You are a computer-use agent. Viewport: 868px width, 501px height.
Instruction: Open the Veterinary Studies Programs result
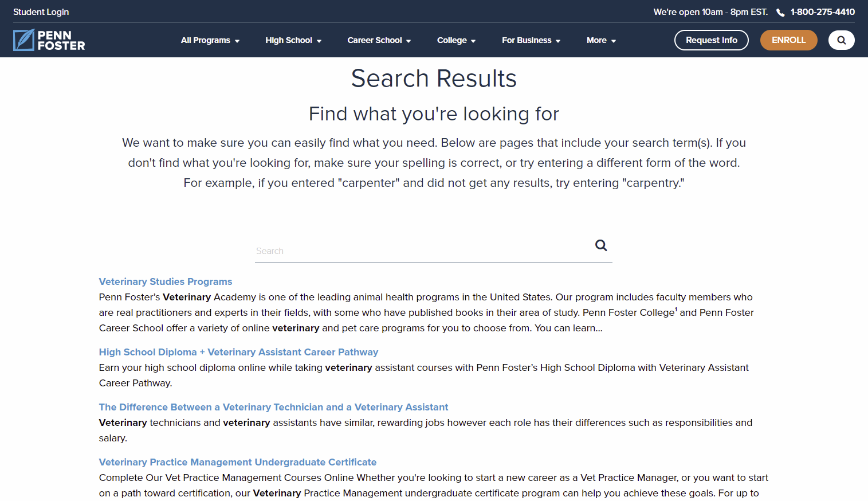[x=165, y=281]
